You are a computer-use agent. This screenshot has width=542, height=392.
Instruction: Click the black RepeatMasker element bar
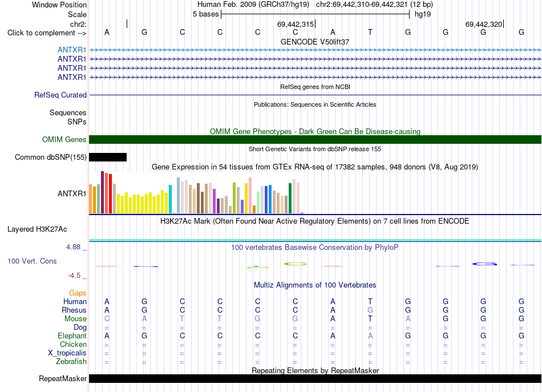[316, 378]
